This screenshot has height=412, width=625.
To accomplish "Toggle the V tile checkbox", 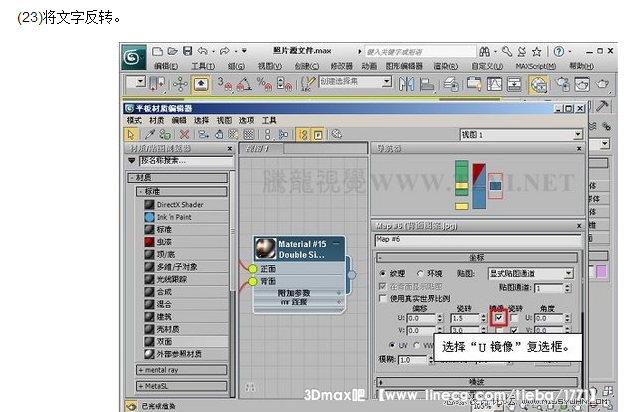I will pos(514,330).
